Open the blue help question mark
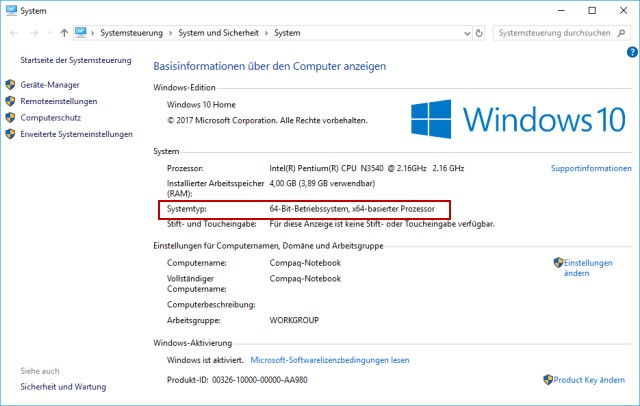Screen dimensions: 640x406 click(x=632, y=52)
